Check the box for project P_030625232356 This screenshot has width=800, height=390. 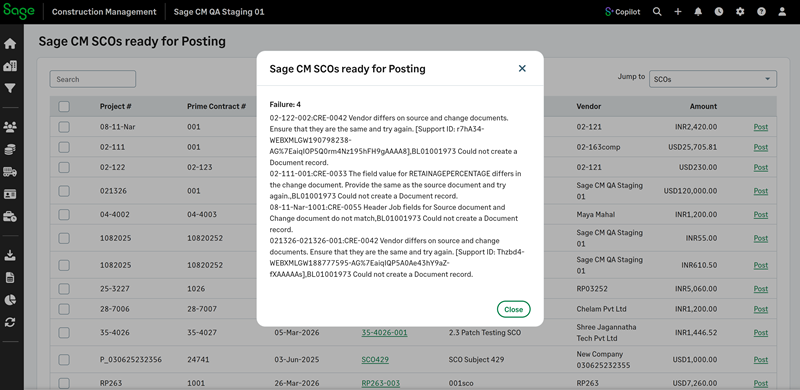click(64, 360)
